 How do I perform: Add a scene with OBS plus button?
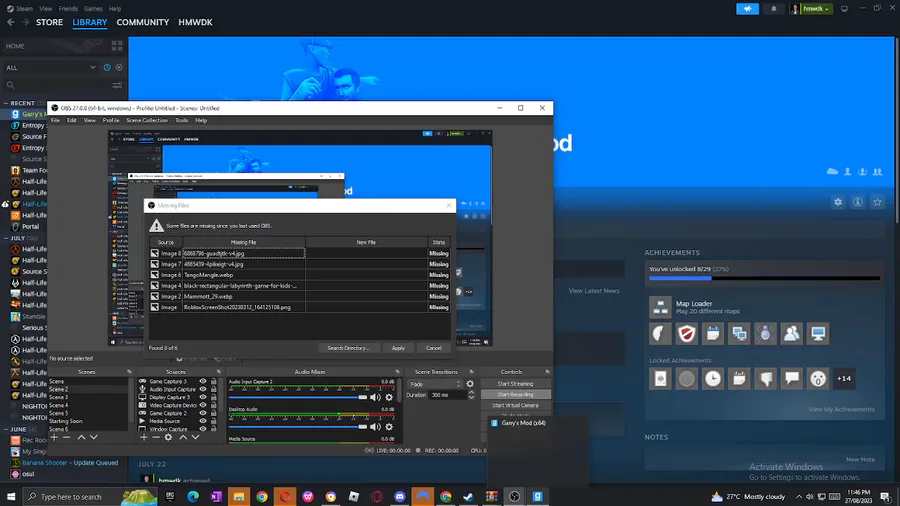(x=54, y=437)
